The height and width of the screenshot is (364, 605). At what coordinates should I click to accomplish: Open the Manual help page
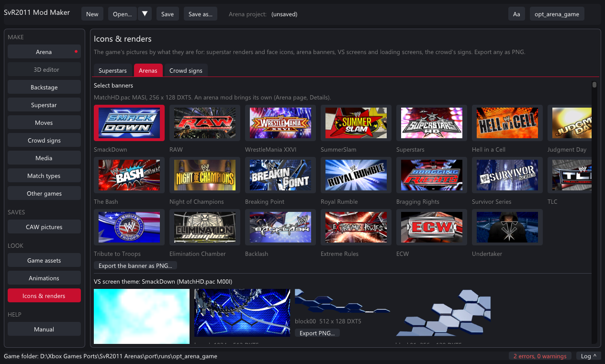[44, 329]
